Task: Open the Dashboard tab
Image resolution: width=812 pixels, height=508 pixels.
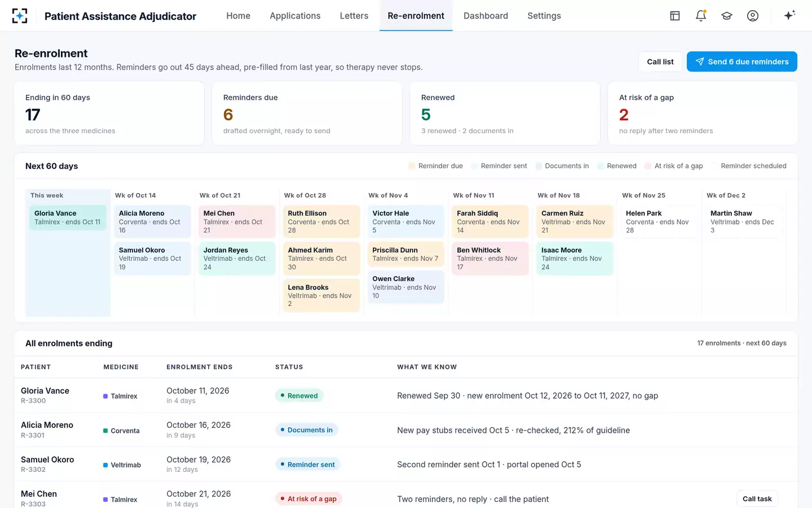Action: pos(486,16)
